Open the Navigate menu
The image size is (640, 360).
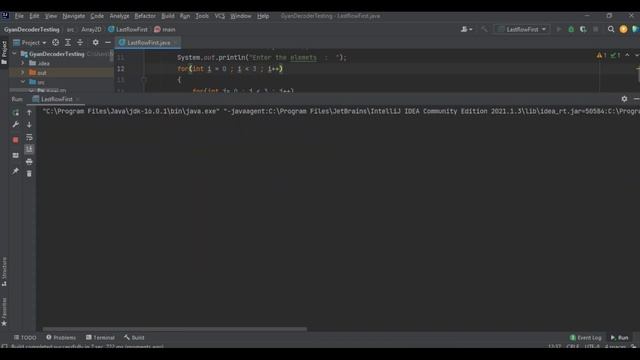(x=74, y=16)
